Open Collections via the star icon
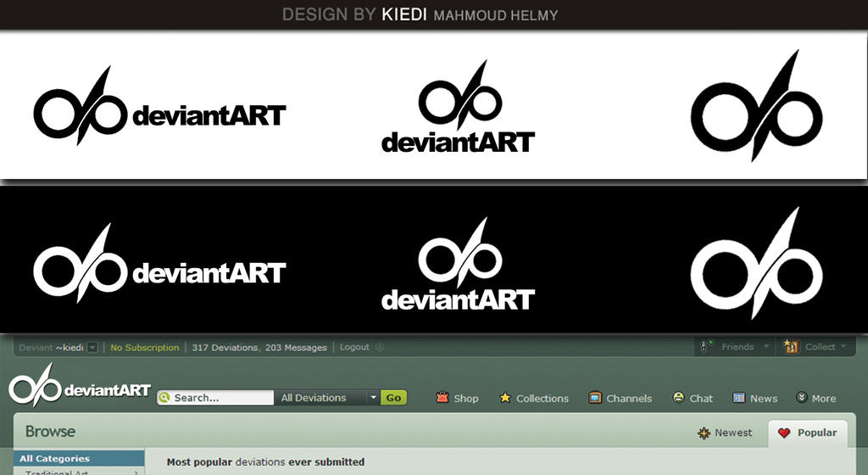 tap(505, 398)
